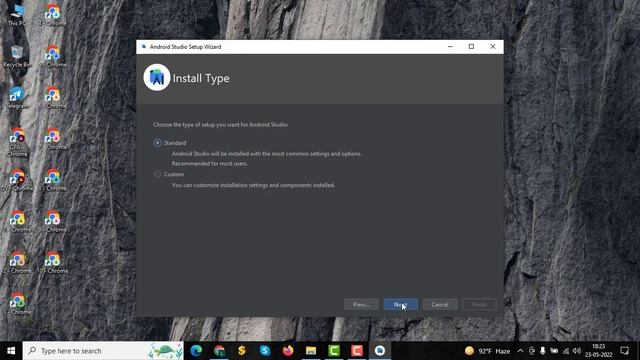Maximize the Setup Wizard window

coord(471,47)
